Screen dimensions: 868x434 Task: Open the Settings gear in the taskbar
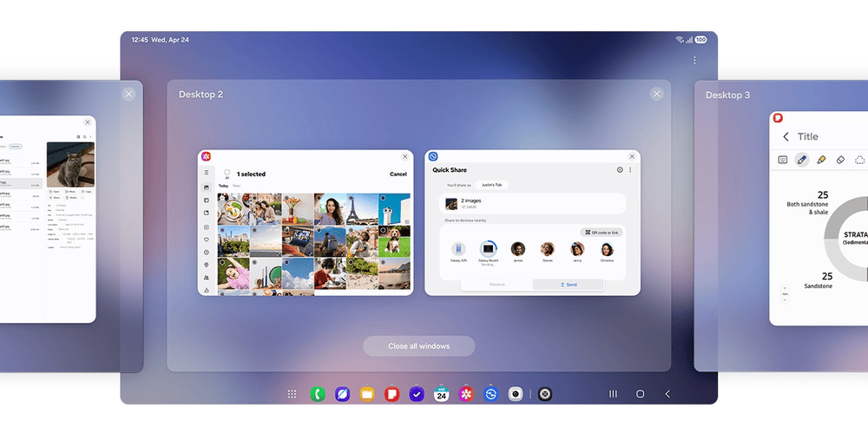545,394
